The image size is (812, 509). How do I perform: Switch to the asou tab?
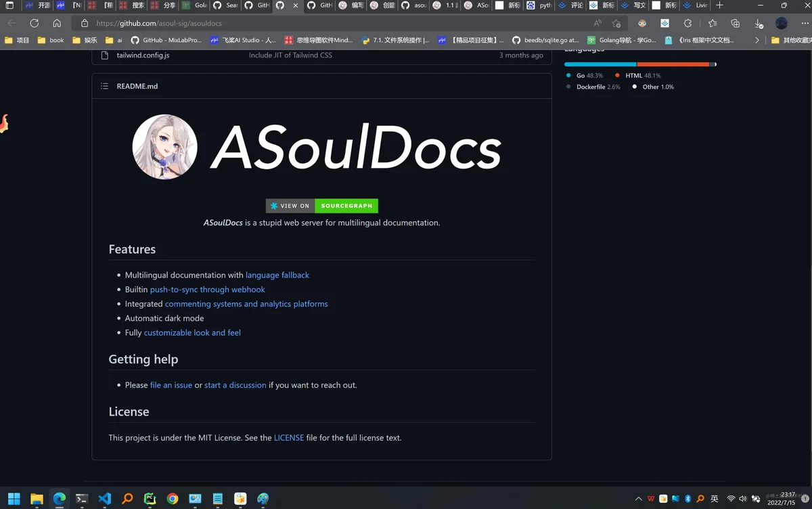[x=413, y=5]
